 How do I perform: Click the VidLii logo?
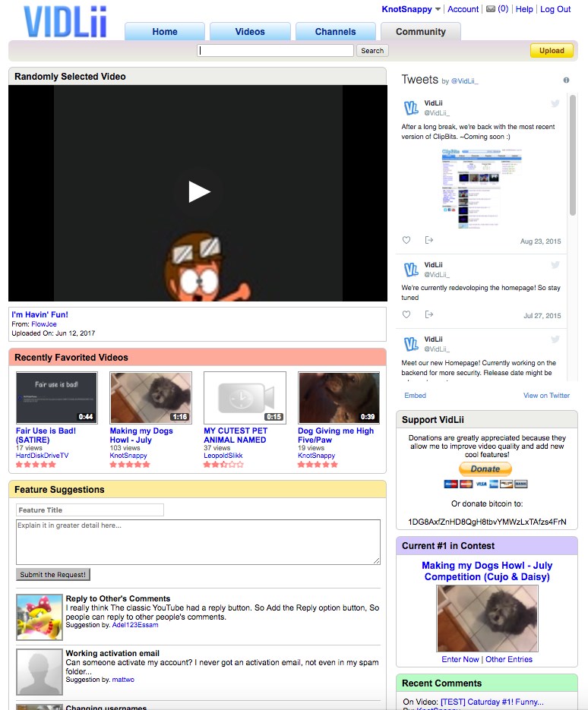(65, 22)
